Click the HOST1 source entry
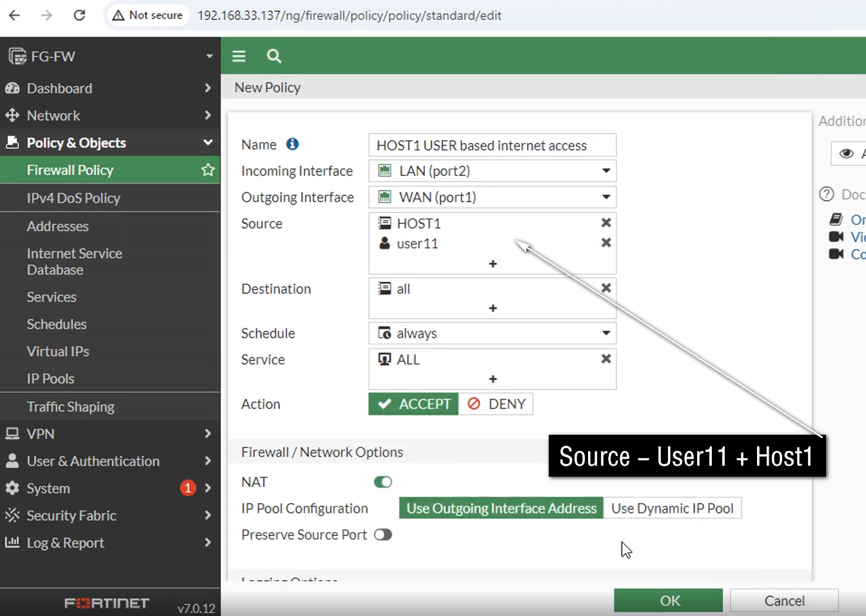The width and height of the screenshot is (866, 616). click(419, 223)
